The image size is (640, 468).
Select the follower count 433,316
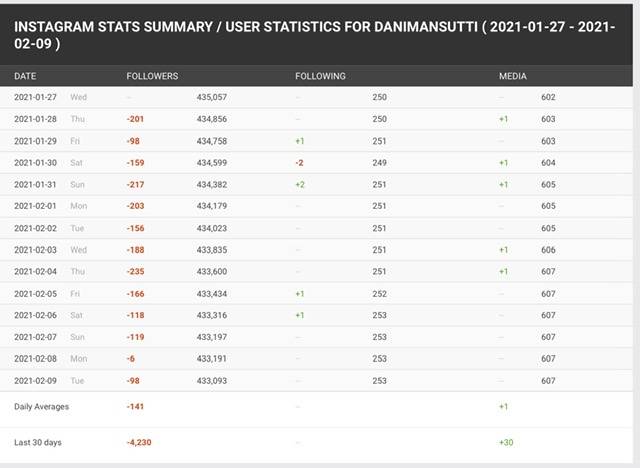click(211, 315)
